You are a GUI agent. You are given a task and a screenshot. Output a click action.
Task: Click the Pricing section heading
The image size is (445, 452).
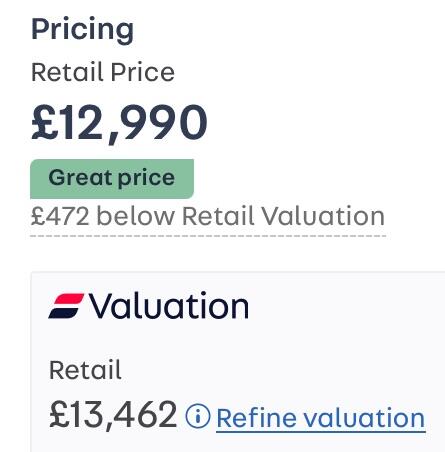82,30
